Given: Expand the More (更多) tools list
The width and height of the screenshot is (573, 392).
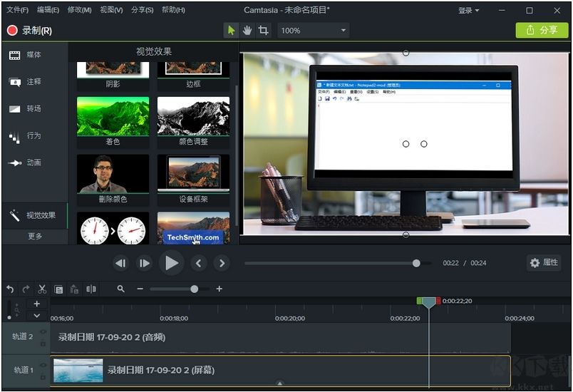Looking at the screenshot, I should coord(35,236).
